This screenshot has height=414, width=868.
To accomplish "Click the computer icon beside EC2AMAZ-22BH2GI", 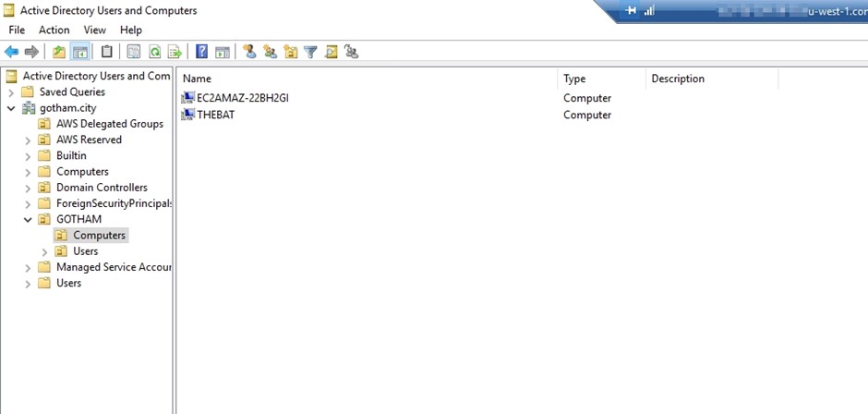I will click(x=188, y=98).
